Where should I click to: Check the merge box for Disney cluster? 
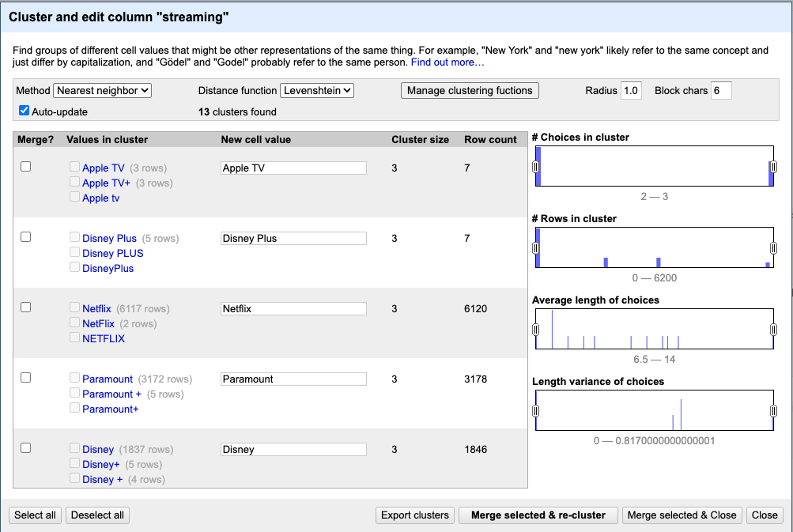26,447
